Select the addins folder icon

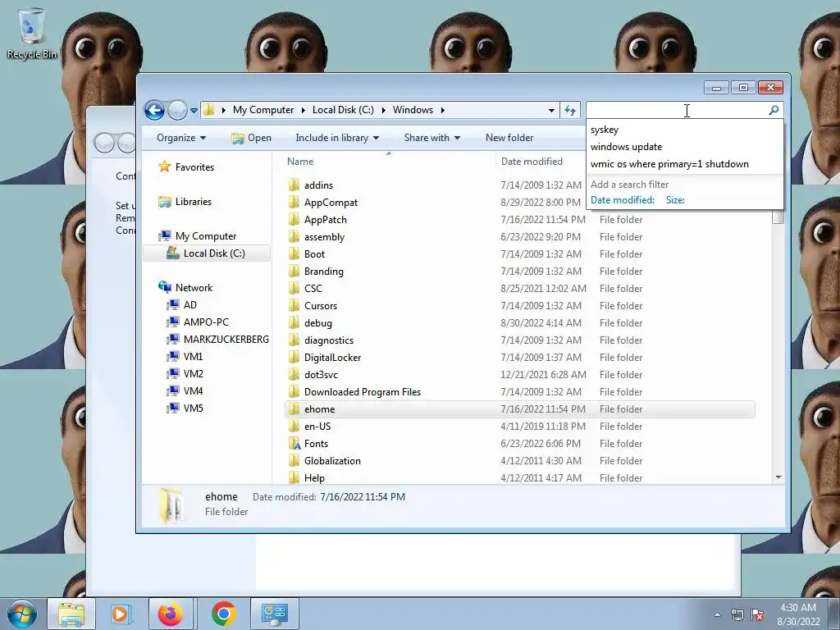click(x=294, y=185)
